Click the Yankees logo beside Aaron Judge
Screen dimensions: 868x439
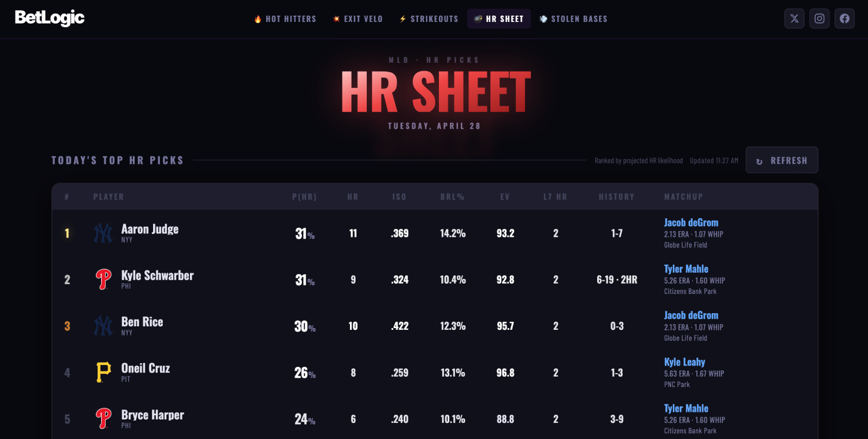(103, 233)
